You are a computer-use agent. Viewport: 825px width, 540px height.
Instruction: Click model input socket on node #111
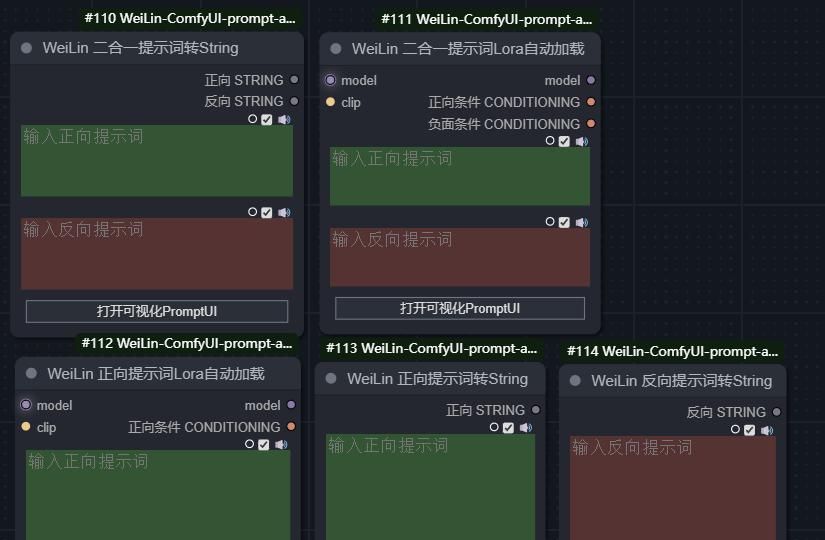[x=330, y=80]
